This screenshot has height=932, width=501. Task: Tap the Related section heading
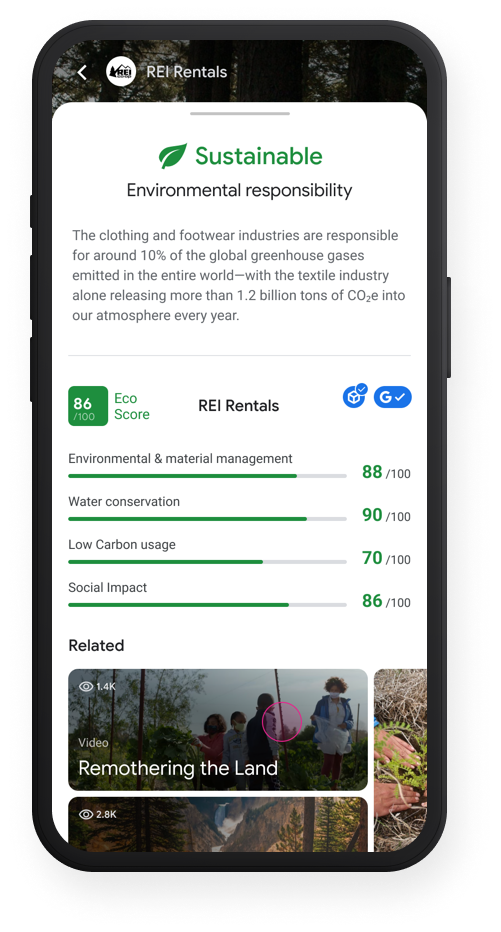click(x=96, y=646)
